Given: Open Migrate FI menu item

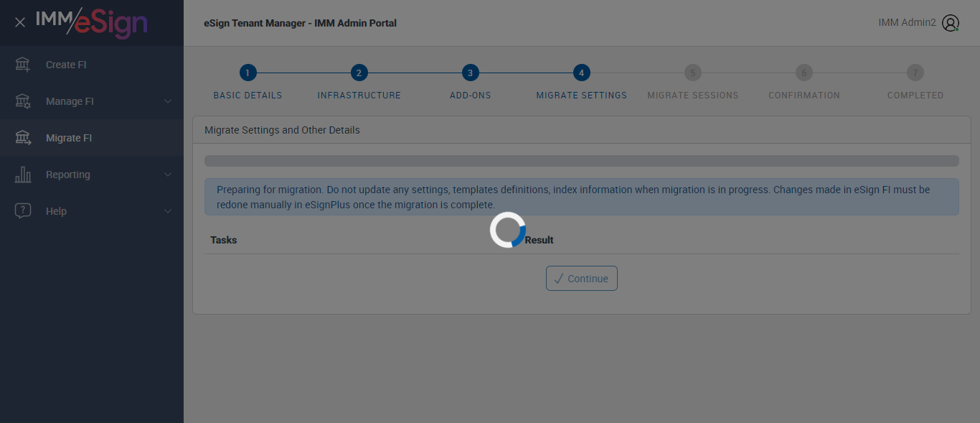Looking at the screenshot, I should click(92, 138).
